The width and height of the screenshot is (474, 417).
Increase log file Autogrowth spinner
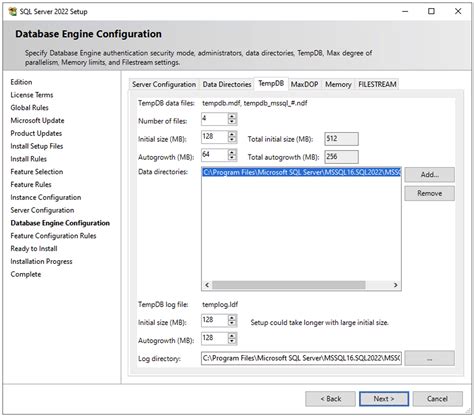tap(232, 335)
